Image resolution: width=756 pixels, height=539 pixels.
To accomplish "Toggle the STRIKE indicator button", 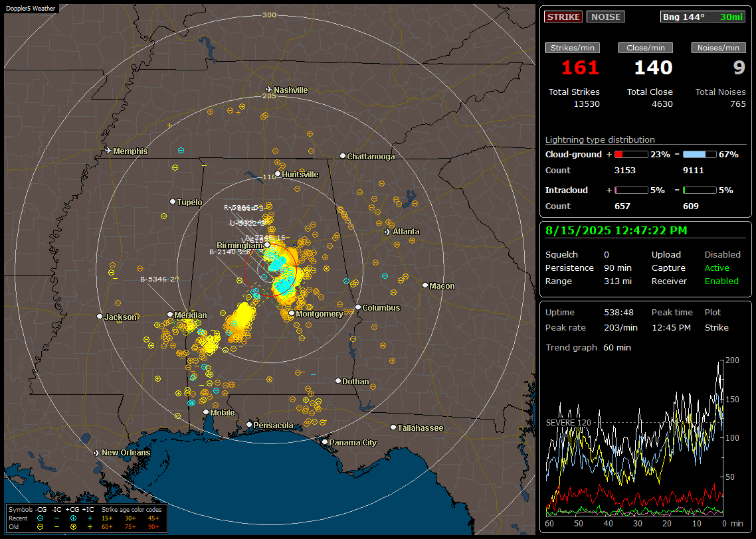I will [x=563, y=17].
